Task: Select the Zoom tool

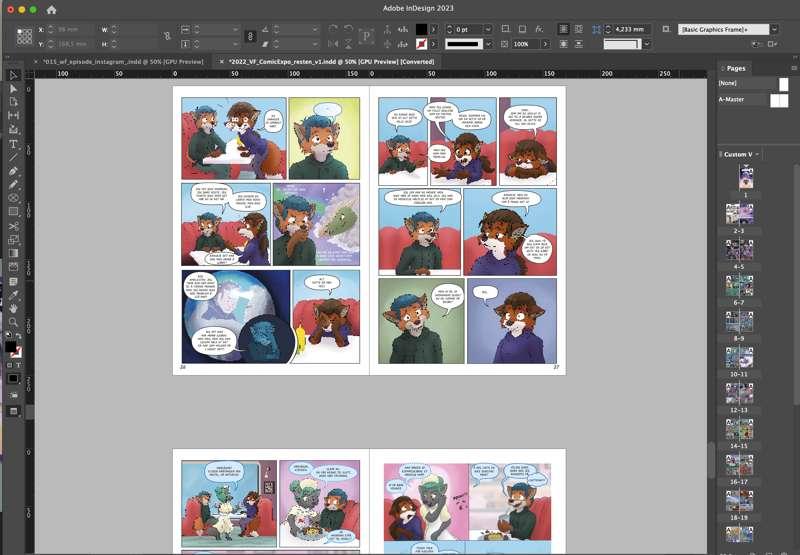Action: tap(13, 322)
